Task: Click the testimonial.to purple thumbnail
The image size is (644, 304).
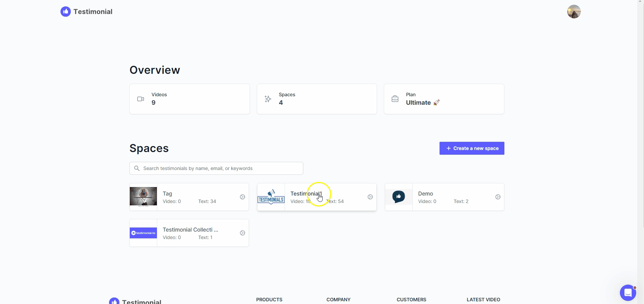Action: [x=143, y=233]
